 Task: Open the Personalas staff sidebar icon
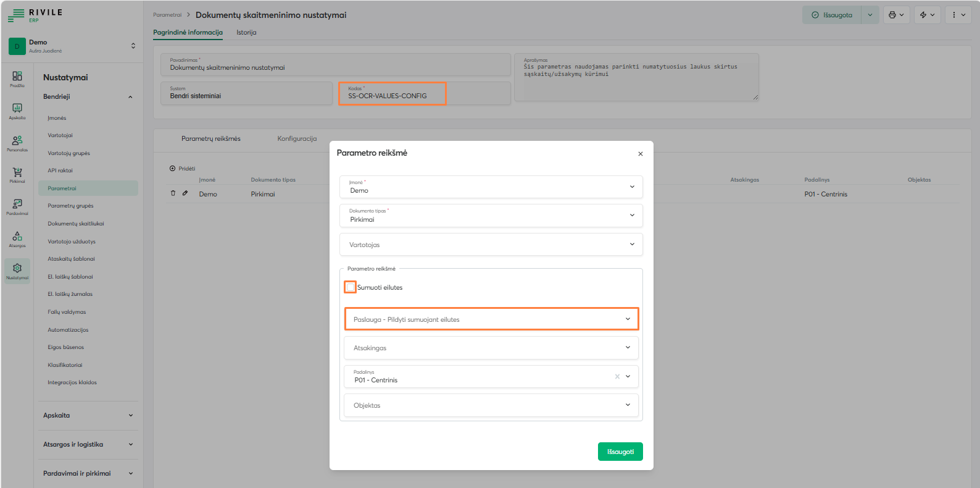click(x=17, y=142)
